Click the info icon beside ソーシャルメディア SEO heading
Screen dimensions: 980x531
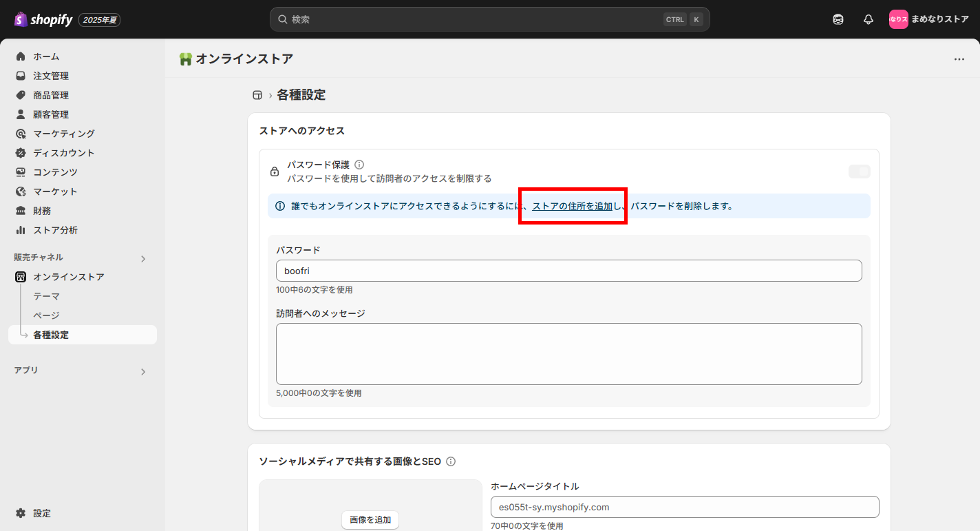pyautogui.click(x=451, y=461)
